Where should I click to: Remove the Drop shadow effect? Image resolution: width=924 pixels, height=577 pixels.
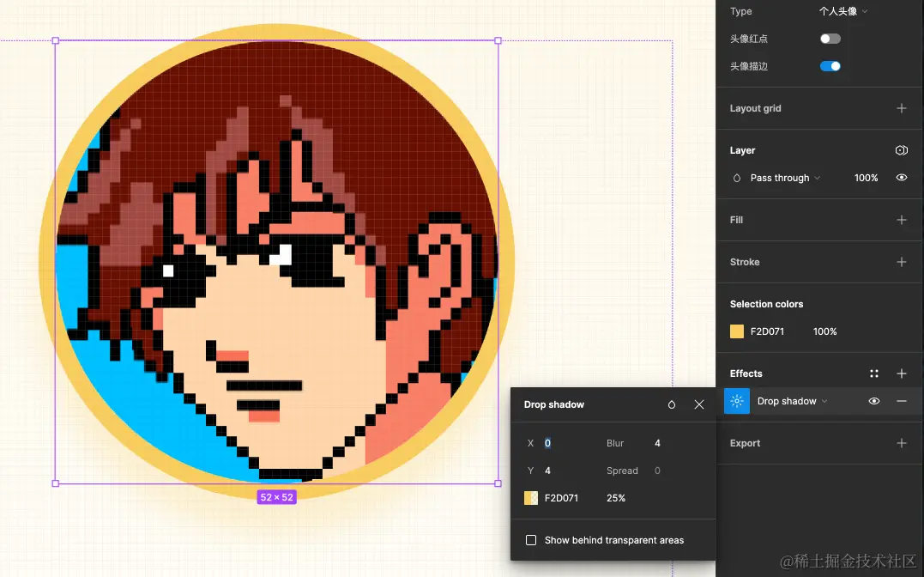click(901, 401)
